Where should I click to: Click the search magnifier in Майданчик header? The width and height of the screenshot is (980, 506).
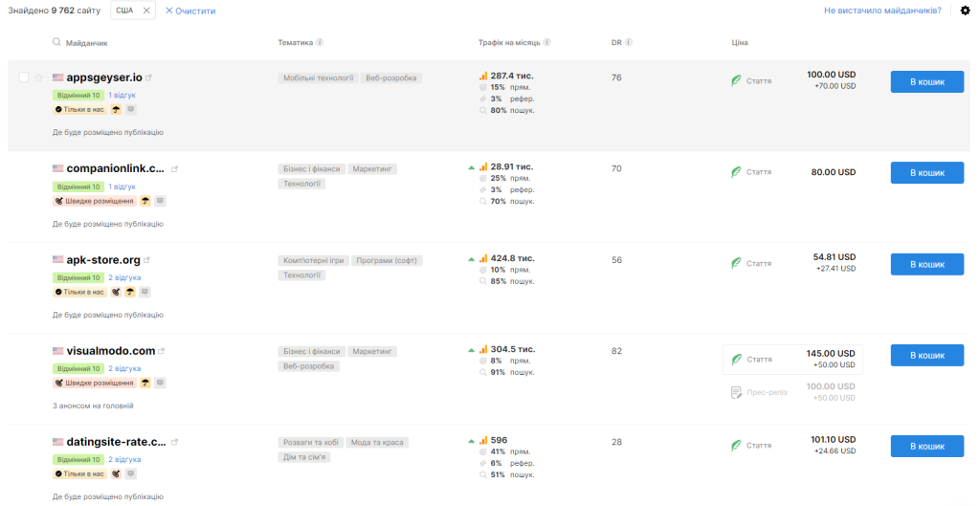57,42
